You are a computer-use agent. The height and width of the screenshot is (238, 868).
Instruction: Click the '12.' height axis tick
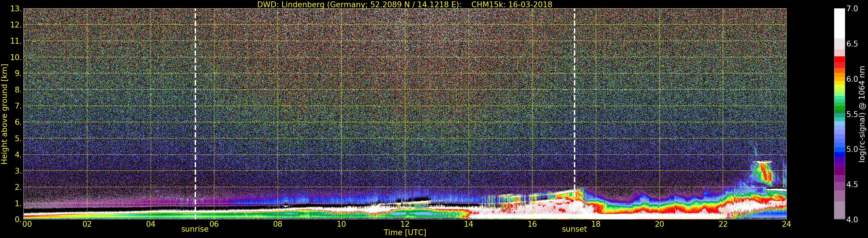tap(16, 25)
